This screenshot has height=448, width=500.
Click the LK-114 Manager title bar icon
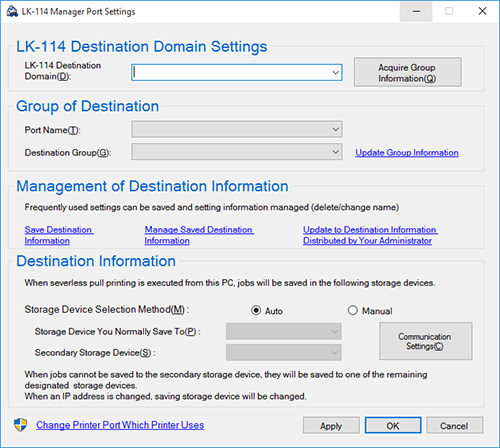12,12
